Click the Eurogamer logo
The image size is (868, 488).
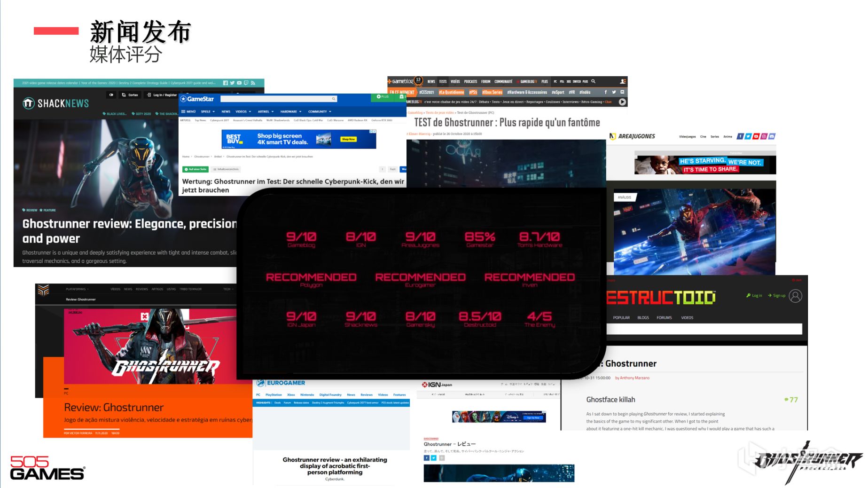pyautogui.click(x=281, y=383)
